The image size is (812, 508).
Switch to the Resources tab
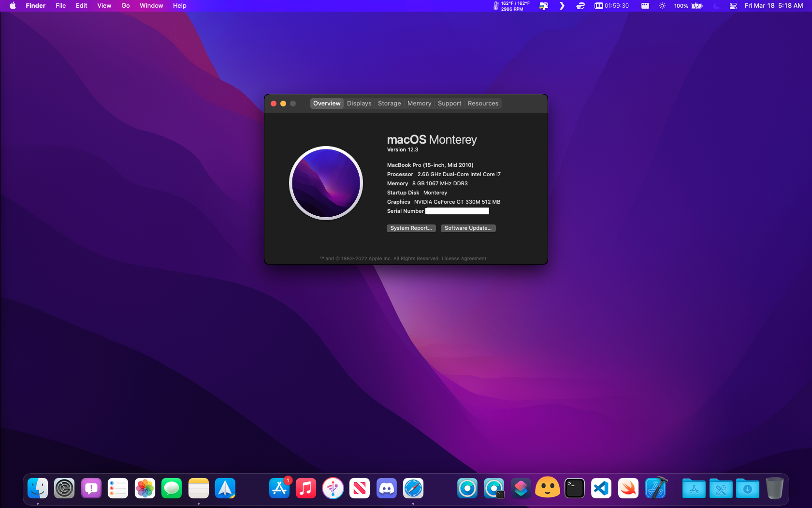pyautogui.click(x=483, y=104)
